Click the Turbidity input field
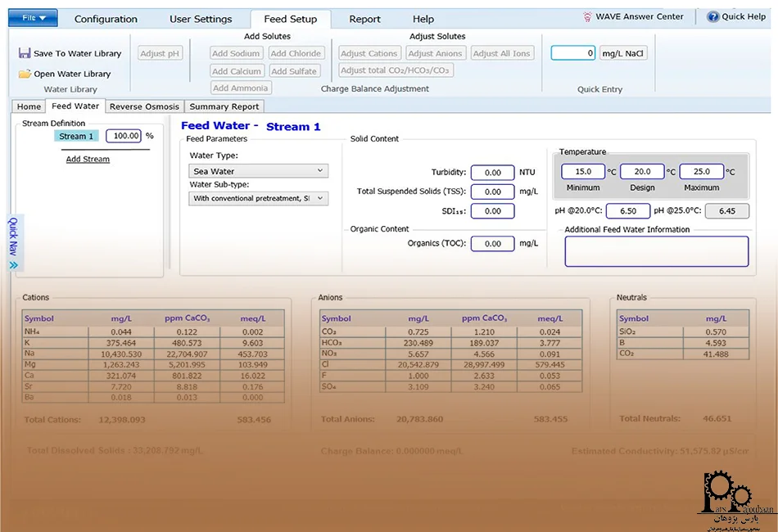Image resolution: width=778 pixels, height=532 pixels. click(x=492, y=173)
